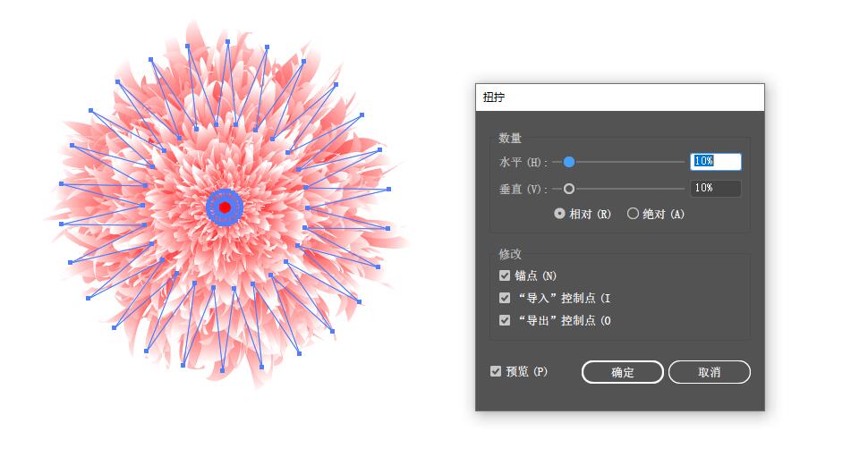Click the 扭拧 dialog title bar
The image size is (868, 474).
[x=620, y=97]
